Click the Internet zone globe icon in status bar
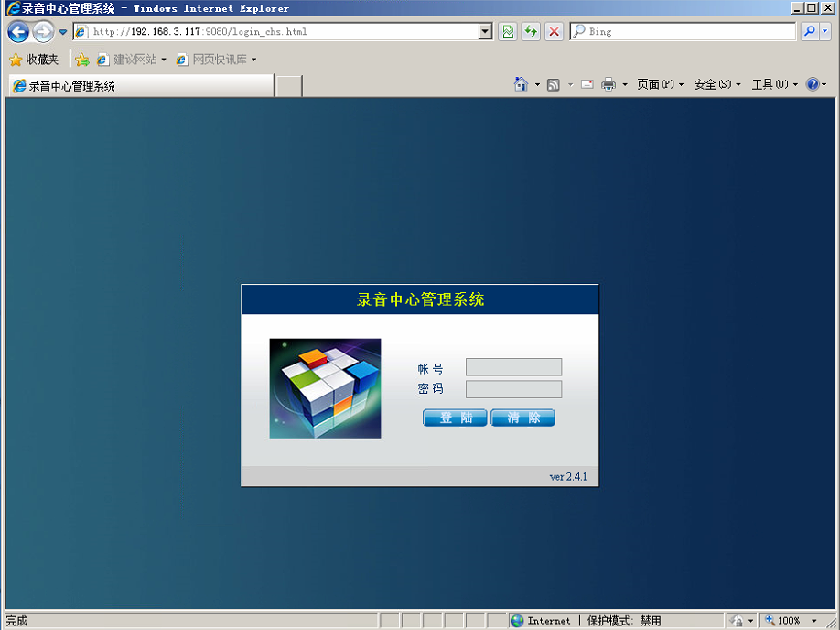Viewport: 840px width, 630px height. tap(517, 621)
